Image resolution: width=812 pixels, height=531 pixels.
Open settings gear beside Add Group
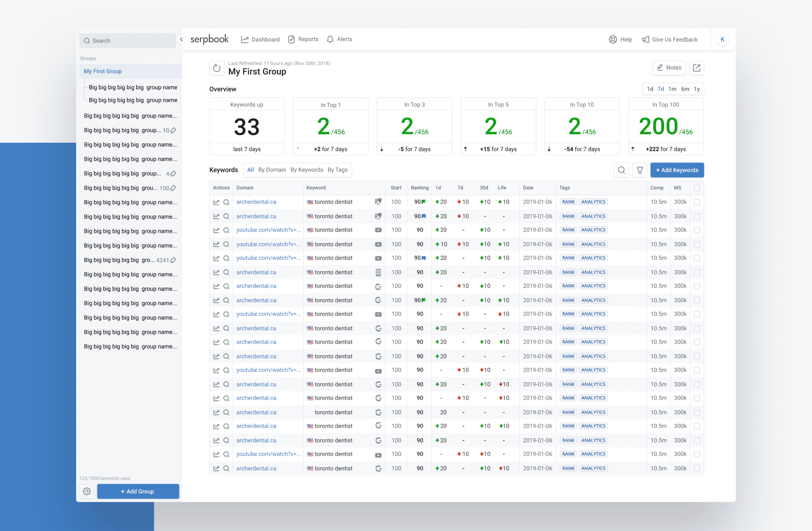tap(87, 491)
